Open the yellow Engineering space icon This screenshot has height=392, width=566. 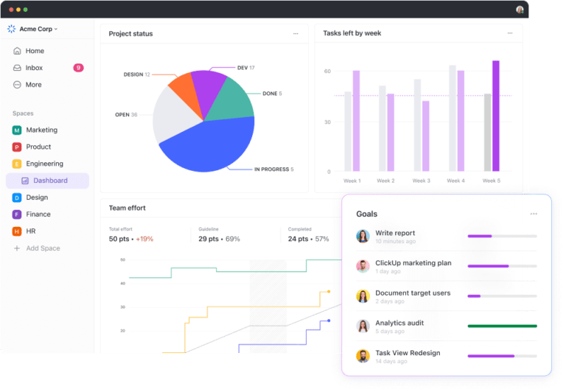[x=17, y=164]
